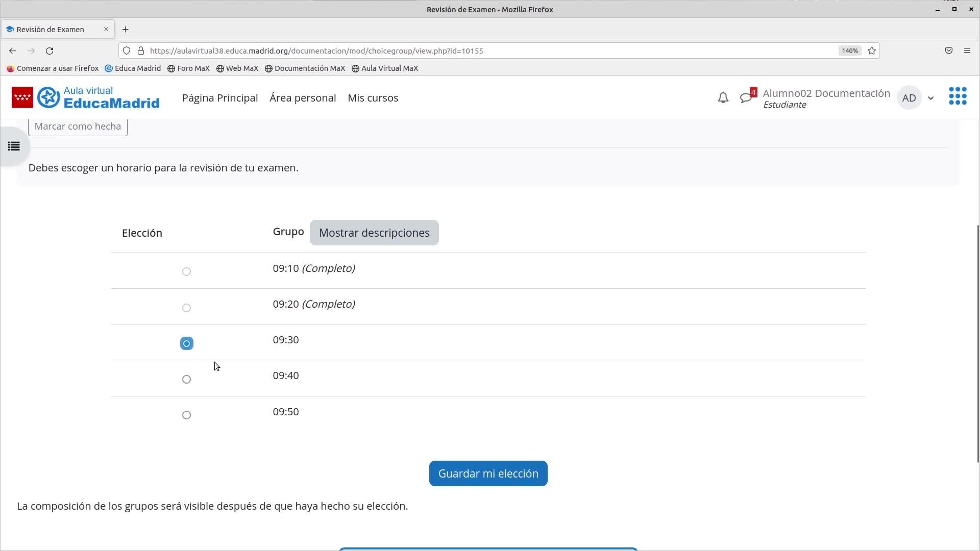The image size is (980, 551).
Task: Select the 09:50 time slot
Action: [x=186, y=415]
